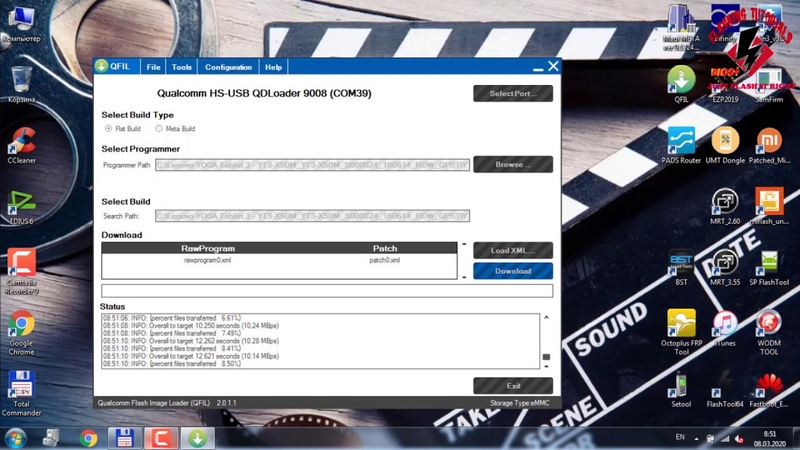Click the download progress bar
Image resolution: width=800 pixels, height=450 pixels.
click(x=327, y=291)
